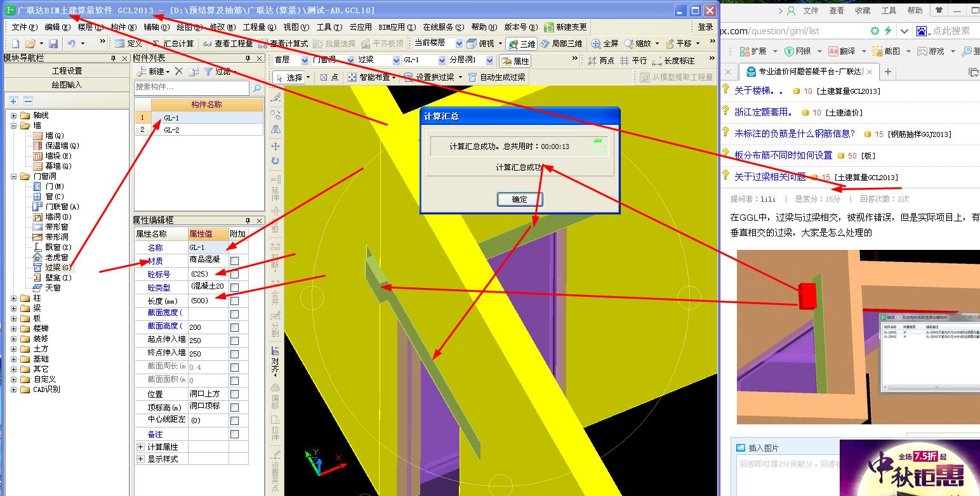
Task: Toggle 附加 checkbox for 备注 row
Action: click(x=235, y=434)
